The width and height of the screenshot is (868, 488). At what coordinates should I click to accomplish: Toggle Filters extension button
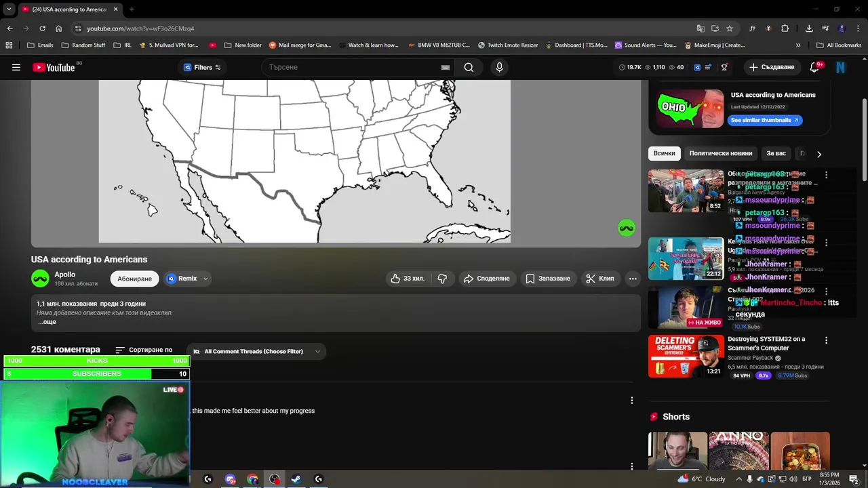pyautogui.click(x=202, y=67)
